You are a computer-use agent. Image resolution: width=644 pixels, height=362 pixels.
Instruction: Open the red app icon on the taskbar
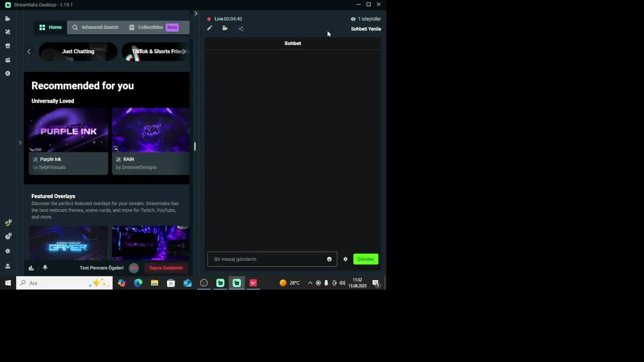pos(253,283)
